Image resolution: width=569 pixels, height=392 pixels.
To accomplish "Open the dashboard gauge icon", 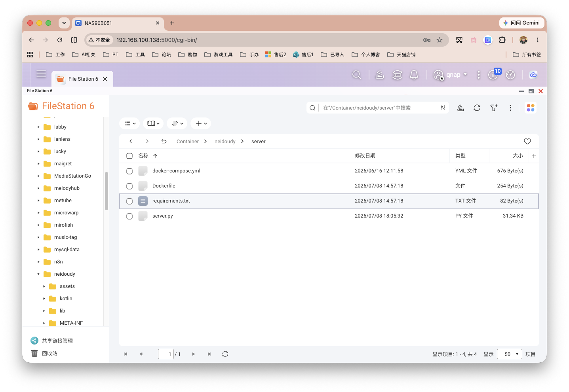I will [x=510, y=75].
